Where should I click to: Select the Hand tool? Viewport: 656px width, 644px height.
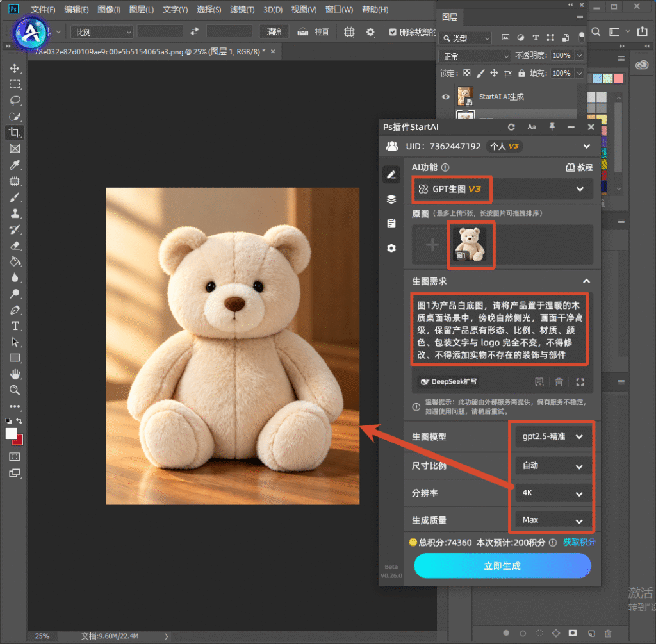(x=15, y=374)
